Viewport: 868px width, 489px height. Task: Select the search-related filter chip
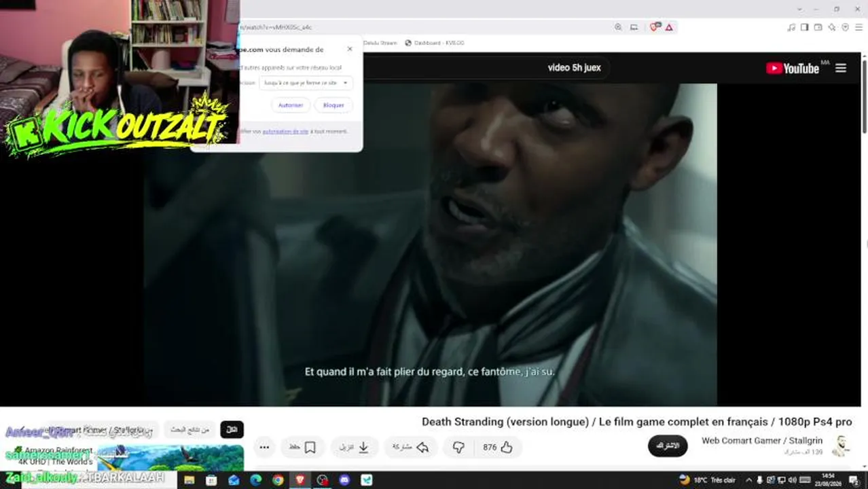tap(189, 430)
